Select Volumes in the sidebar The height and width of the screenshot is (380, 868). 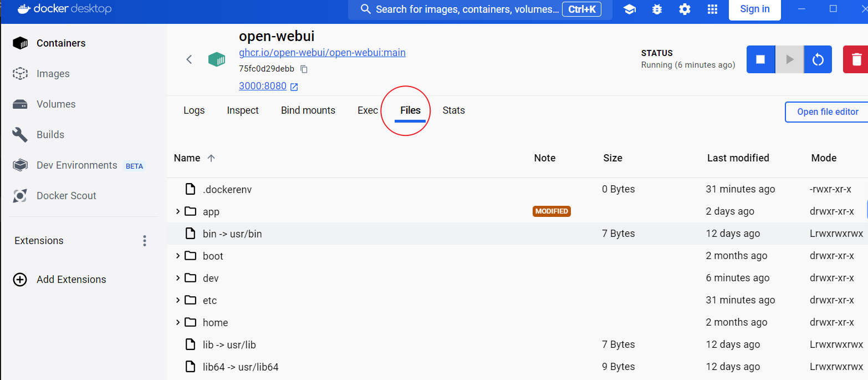pos(56,104)
